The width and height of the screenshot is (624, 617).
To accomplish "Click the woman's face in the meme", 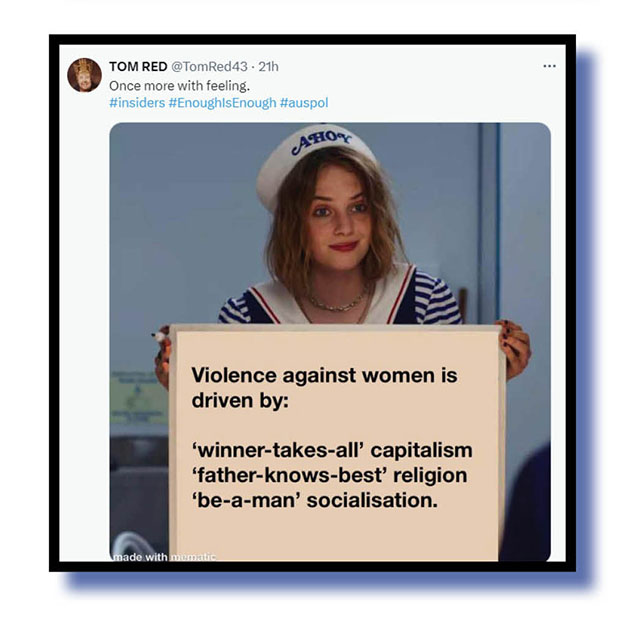I will point(340,217).
